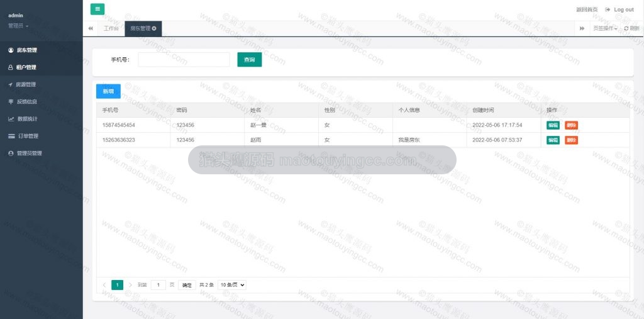The height and width of the screenshot is (319, 644).
Task: Click the 查询 search button
Action: pyautogui.click(x=249, y=60)
